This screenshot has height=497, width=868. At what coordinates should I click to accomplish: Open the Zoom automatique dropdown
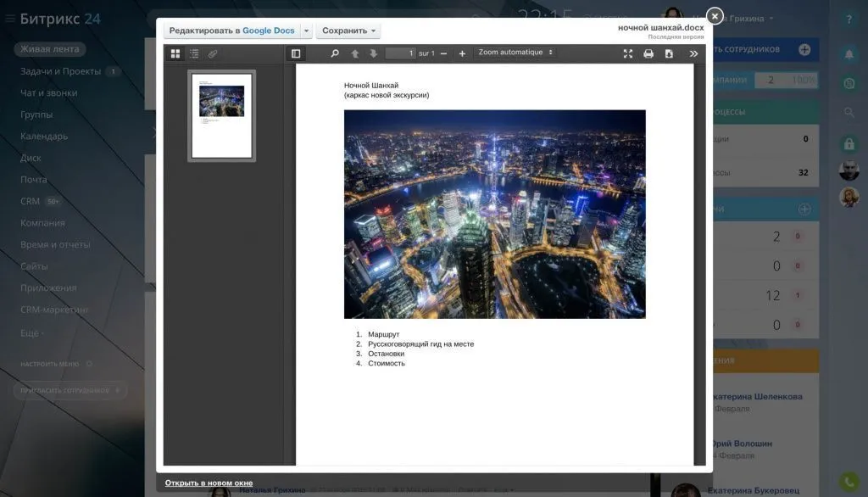coord(515,53)
